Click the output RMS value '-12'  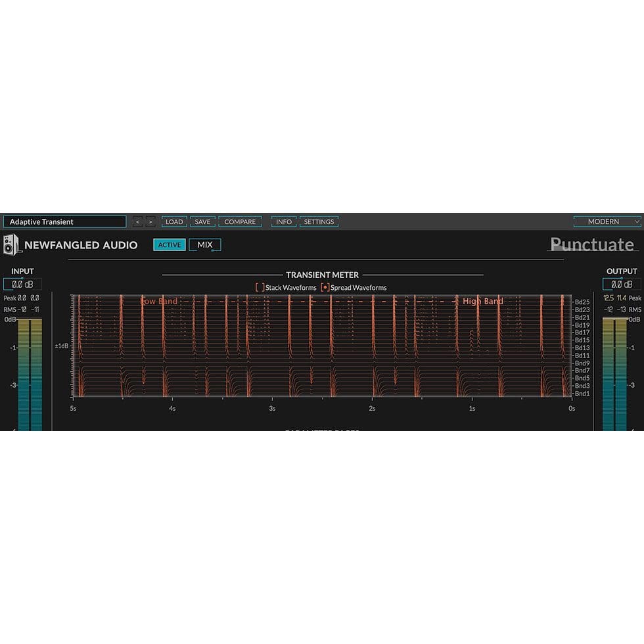(x=609, y=310)
